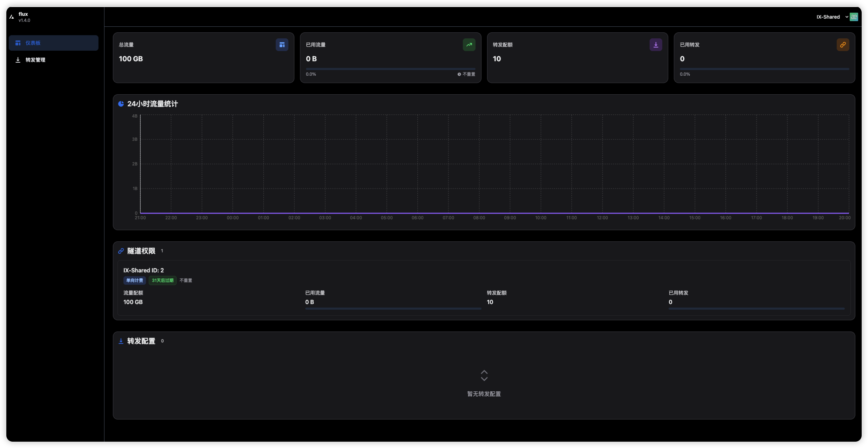
Task: Click the up-down chevron empty state icon
Action: point(484,376)
